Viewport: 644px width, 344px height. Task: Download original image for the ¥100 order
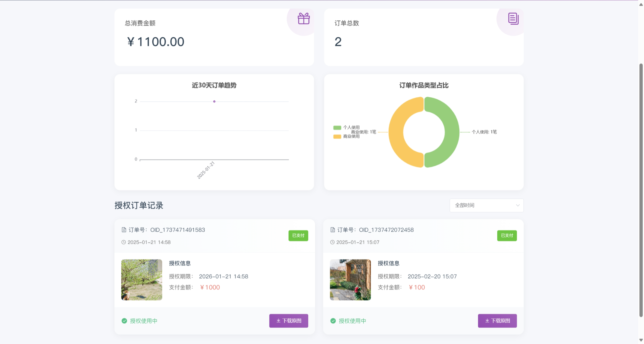pyautogui.click(x=497, y=321)
